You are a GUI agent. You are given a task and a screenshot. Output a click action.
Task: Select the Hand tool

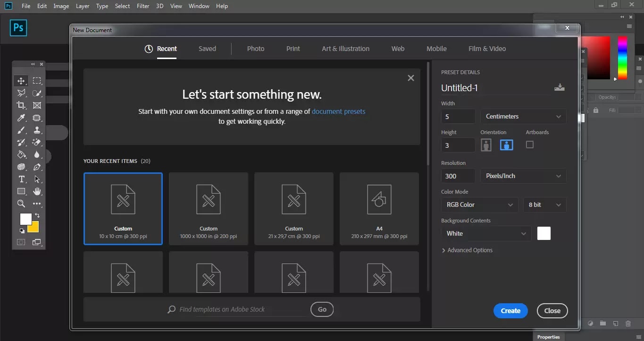tap(37, 191)
